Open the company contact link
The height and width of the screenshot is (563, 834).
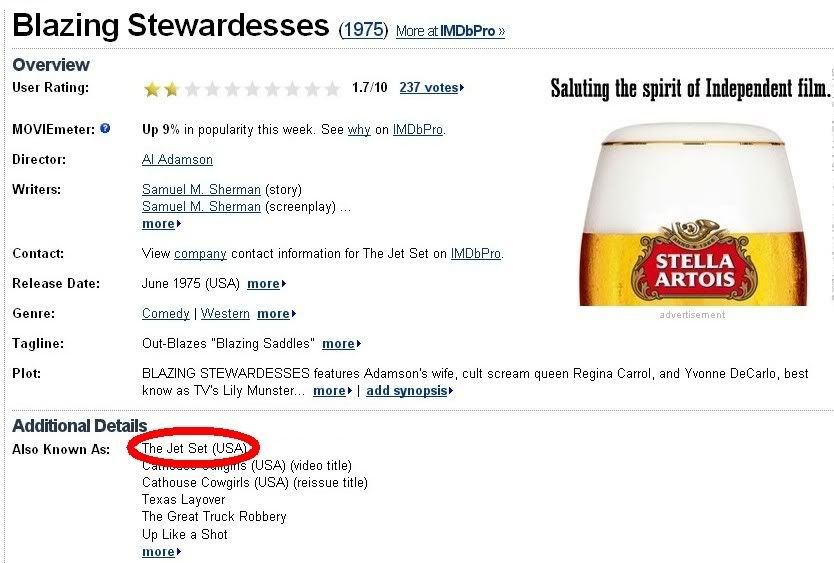coord(200,254)
